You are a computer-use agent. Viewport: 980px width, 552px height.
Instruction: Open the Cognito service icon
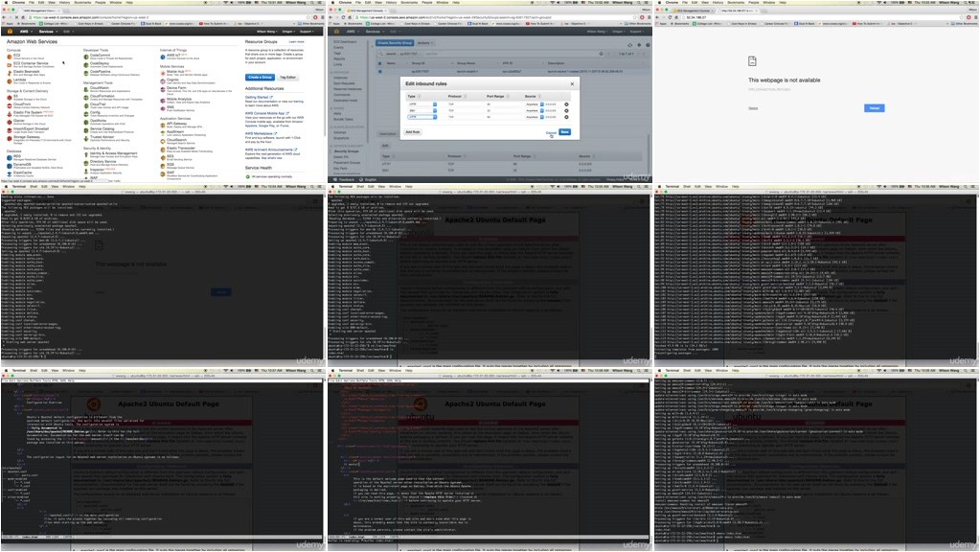pyautogui.click(x=163, y=80)
